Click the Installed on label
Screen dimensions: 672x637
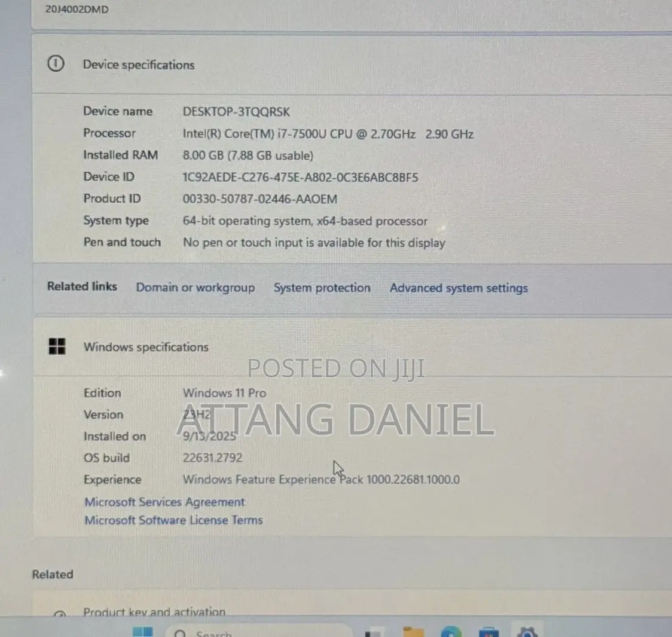pyautogui.click(x=115, y=437)
